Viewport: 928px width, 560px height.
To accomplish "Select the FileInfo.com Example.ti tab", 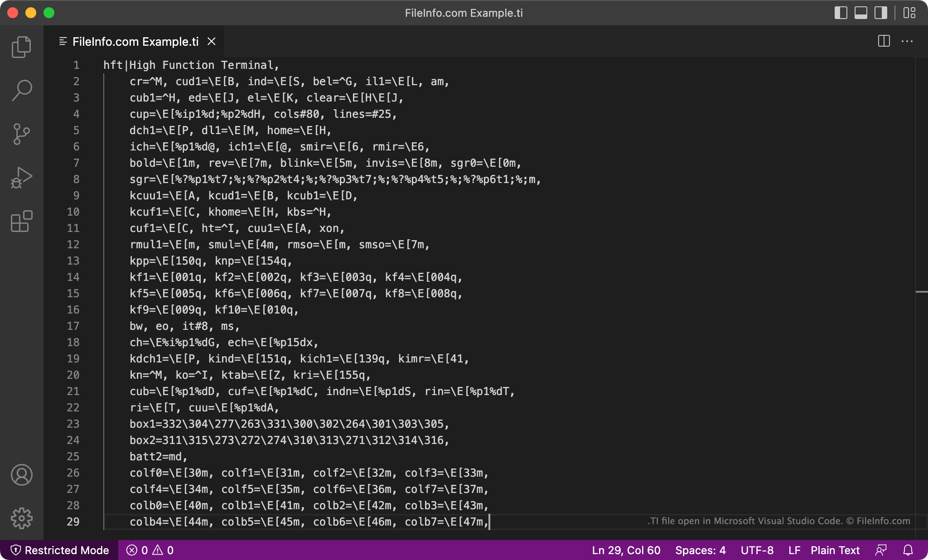I will (135, 42).
